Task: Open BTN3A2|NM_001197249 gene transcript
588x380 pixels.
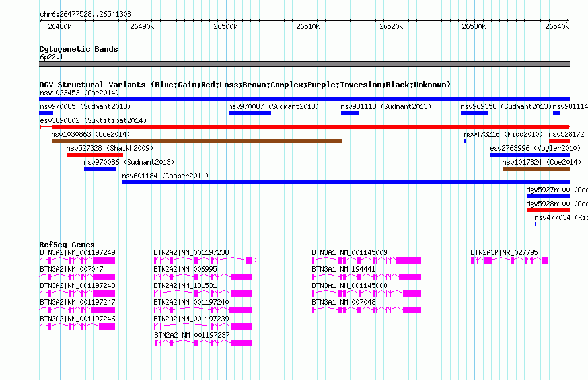Action: point(77,260)
